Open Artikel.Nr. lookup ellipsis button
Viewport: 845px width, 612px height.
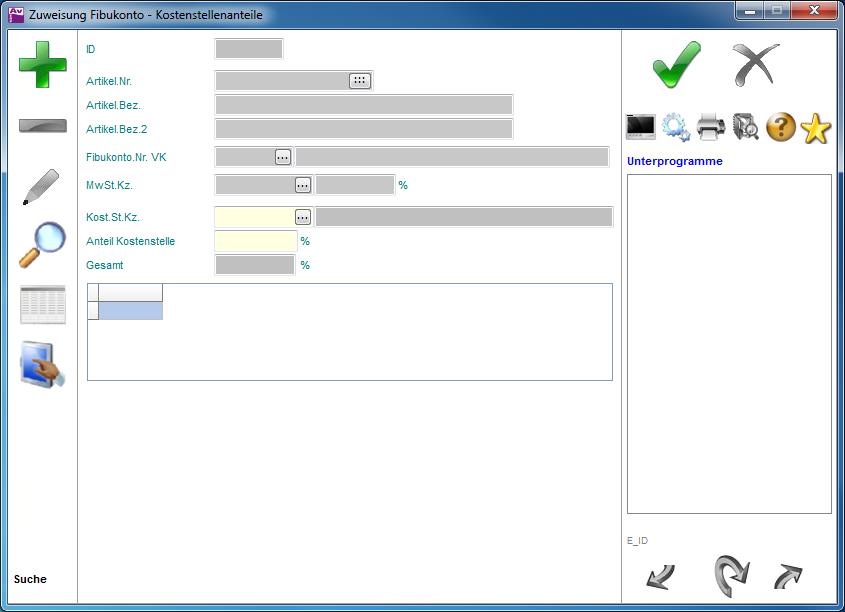(360, 81)
